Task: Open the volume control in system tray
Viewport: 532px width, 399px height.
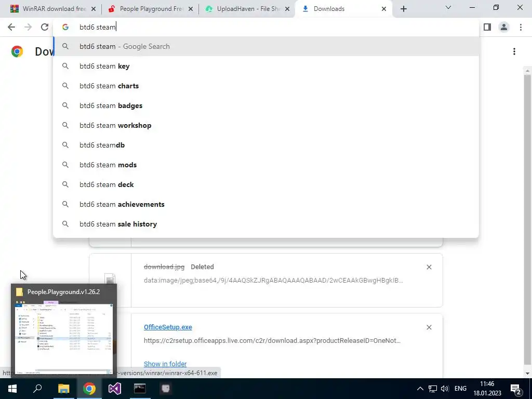Action: (x=445, y=389)
